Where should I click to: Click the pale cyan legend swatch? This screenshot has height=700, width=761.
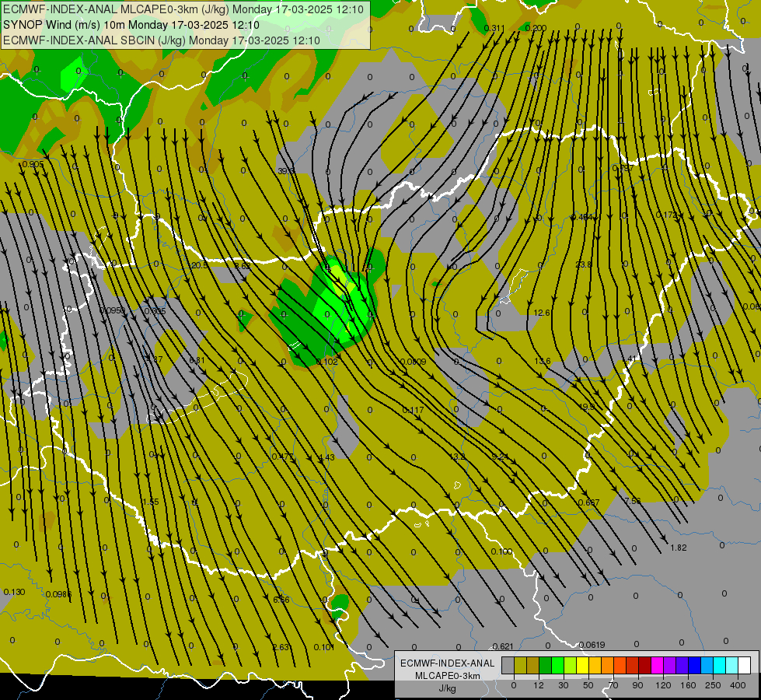click(732, 666)
